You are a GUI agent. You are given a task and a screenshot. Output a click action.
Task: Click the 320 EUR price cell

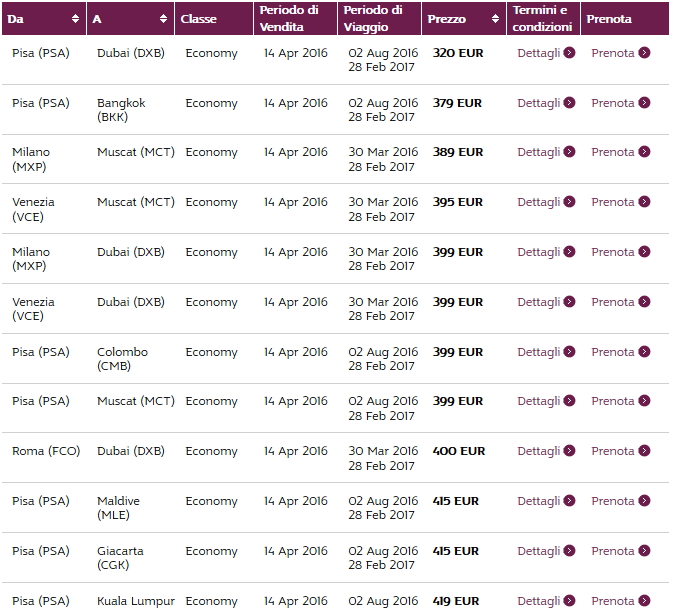pos(457,53)
